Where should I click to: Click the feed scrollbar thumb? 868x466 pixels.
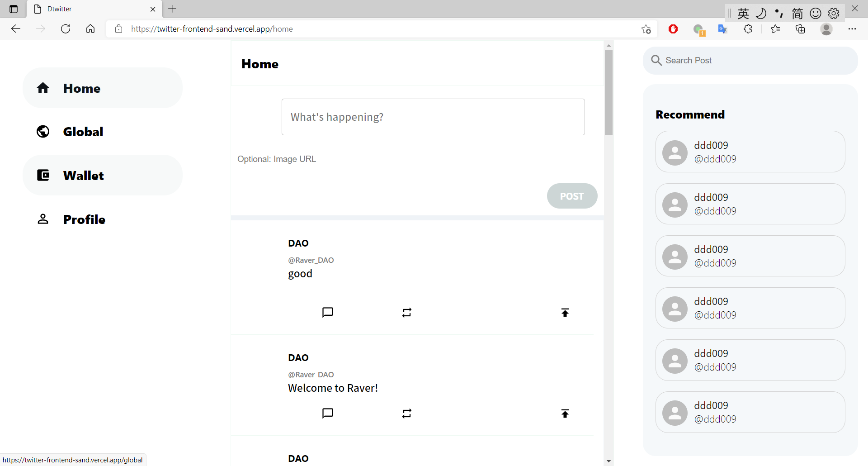609,92
